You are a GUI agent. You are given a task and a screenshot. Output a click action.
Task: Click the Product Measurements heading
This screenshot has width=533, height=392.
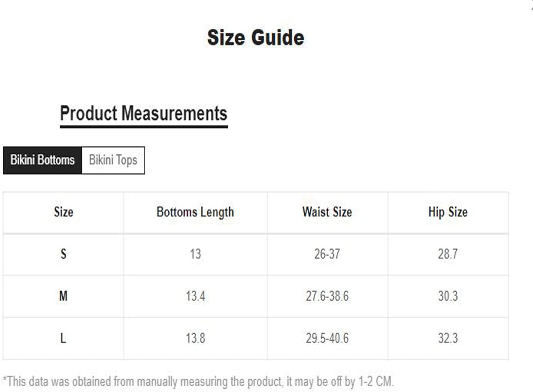144,113
